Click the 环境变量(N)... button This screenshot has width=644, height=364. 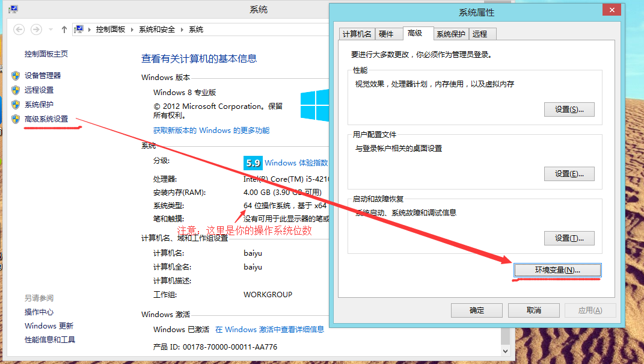coord(557,270)
